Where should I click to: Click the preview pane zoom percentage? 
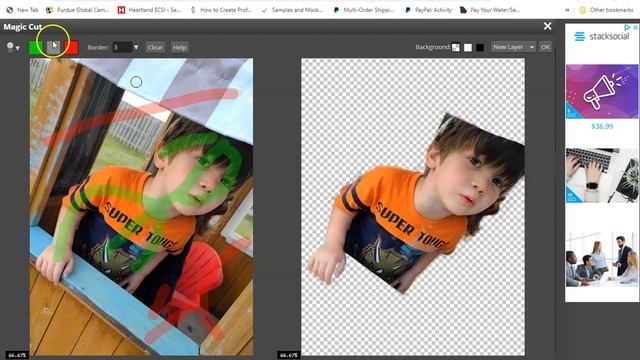coord(289,355)
